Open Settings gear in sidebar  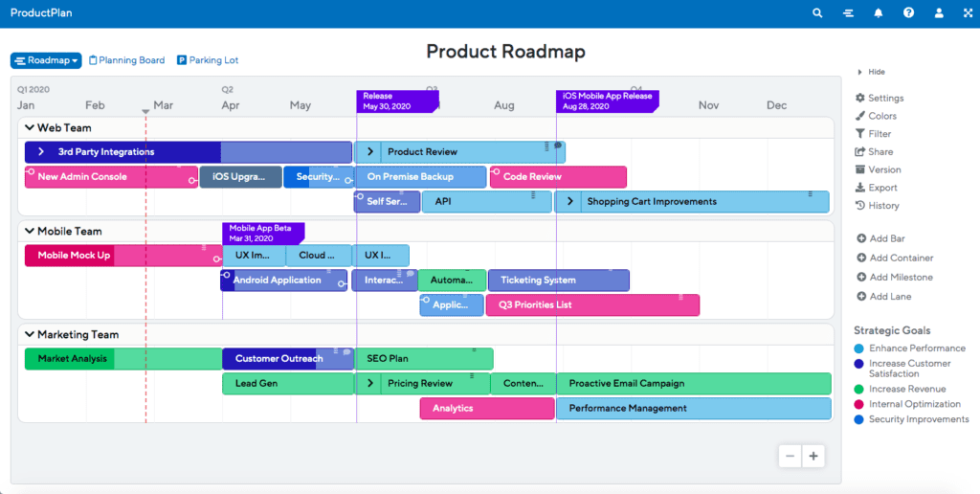click(x=880, y=99)
